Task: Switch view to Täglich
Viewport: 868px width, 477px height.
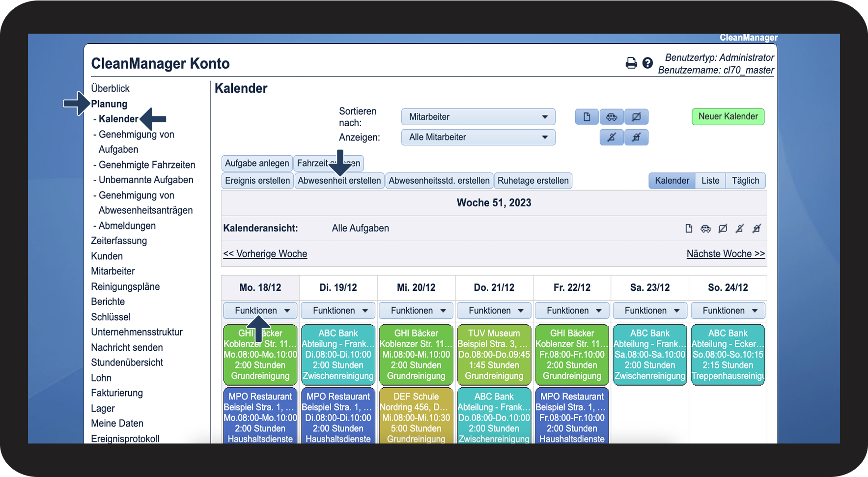Action: click(745, 181)
